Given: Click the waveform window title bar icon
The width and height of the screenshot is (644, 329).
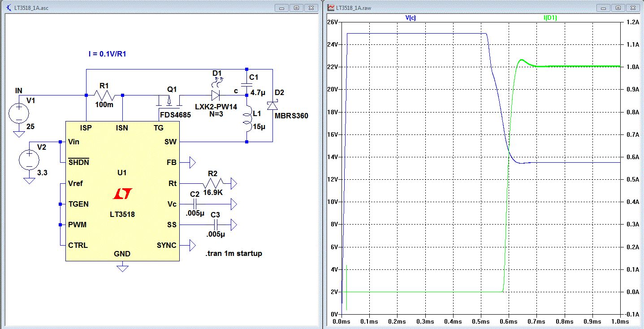Looking at the screenshot, I should click(x=331, y=7).
